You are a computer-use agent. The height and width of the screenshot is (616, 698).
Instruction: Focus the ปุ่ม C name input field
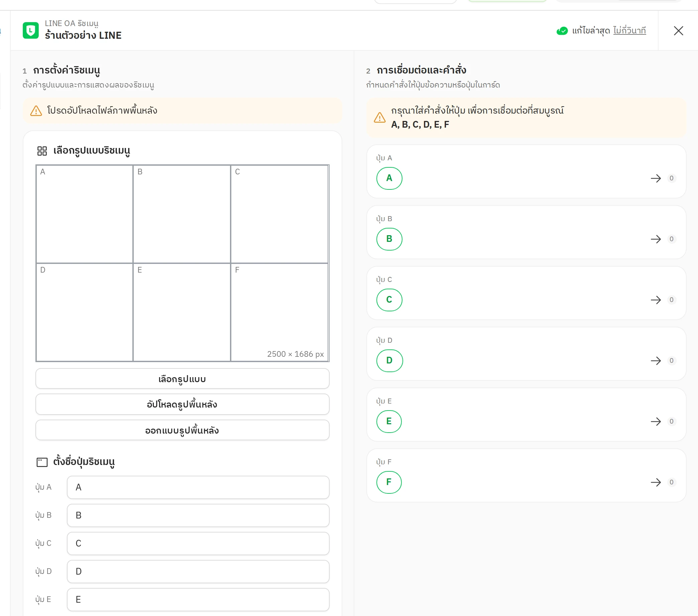tap(198, 543)
